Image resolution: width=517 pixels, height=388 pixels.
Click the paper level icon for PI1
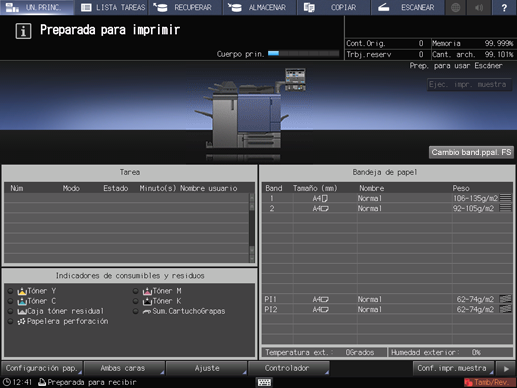point(505,299)
